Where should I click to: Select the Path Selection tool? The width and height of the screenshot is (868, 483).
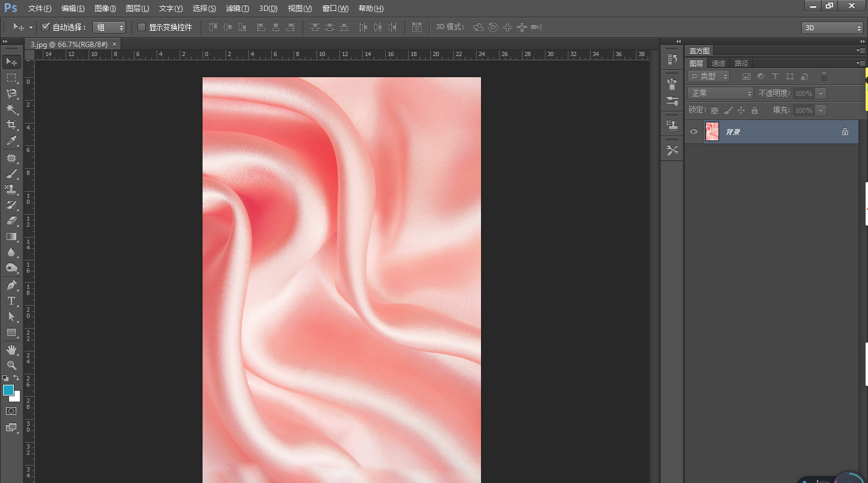click(x=11, y=317)
